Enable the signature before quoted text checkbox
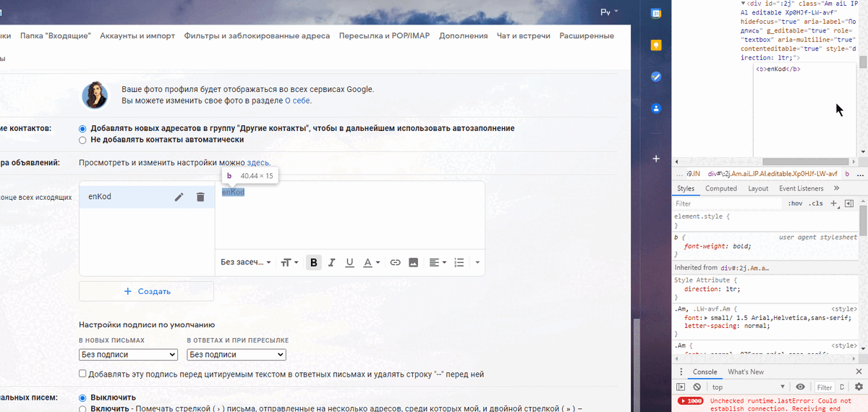 point(82,374)
